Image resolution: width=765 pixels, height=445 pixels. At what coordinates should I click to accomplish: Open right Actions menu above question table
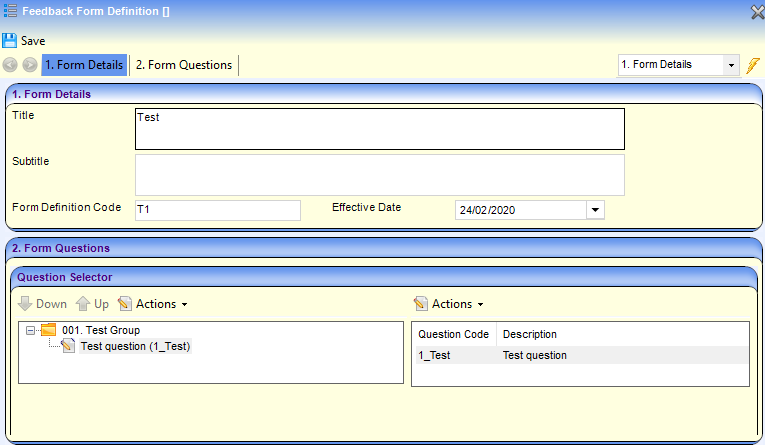click(x=449, y=304)
